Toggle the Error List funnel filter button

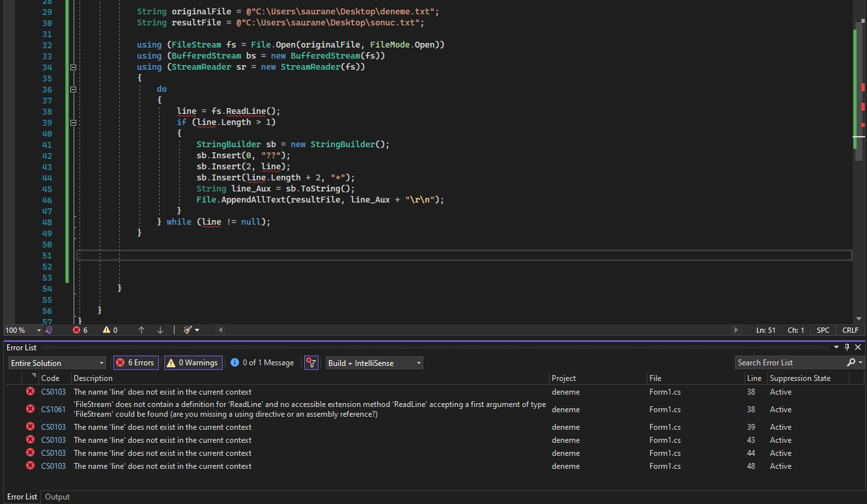pos(311,363)
